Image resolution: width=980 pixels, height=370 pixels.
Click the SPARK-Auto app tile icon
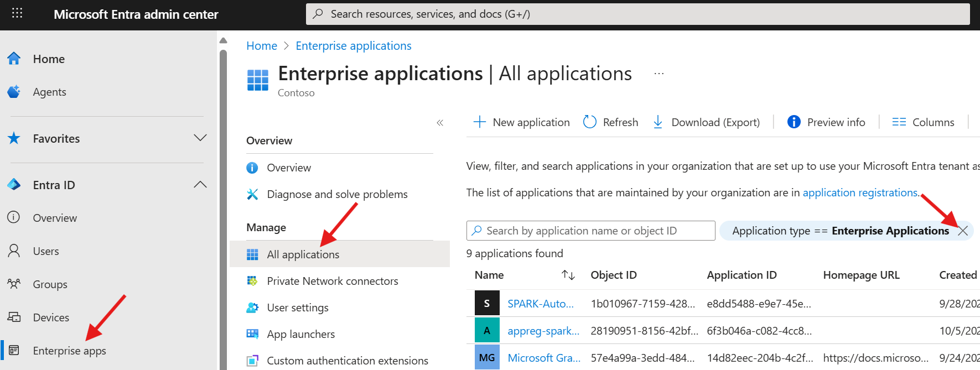487,303
